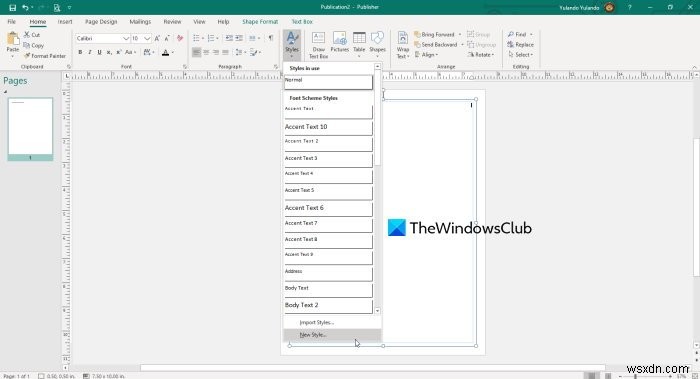Viewport: 700px width, 379px height.
Task: Click the Print Preview quick access icon
Action: [x=57, y=8]
